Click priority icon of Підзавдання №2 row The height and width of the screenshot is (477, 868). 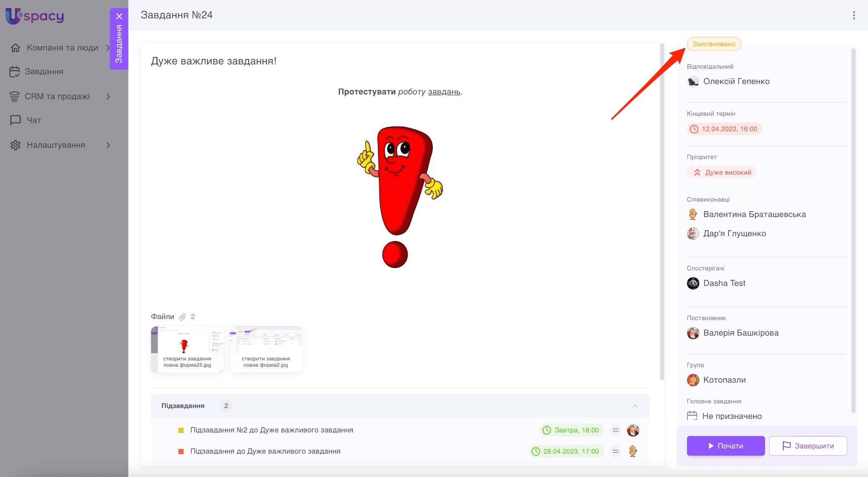click(615, 430)
